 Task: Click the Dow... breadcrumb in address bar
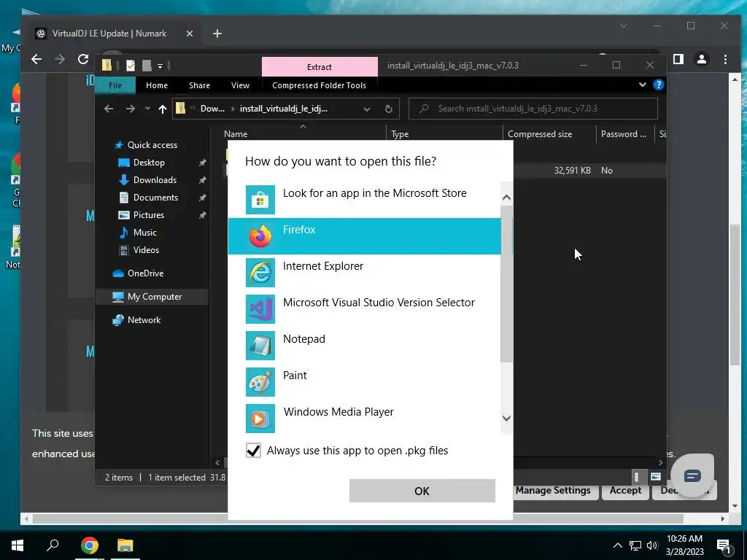click(x=212, y=109)
